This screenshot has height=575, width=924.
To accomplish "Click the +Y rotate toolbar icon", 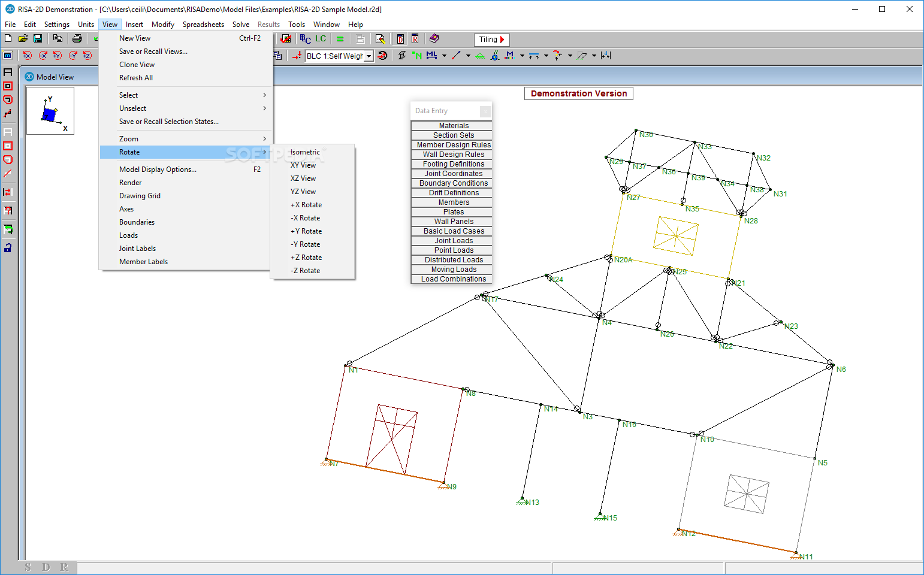I will point(58,55).
